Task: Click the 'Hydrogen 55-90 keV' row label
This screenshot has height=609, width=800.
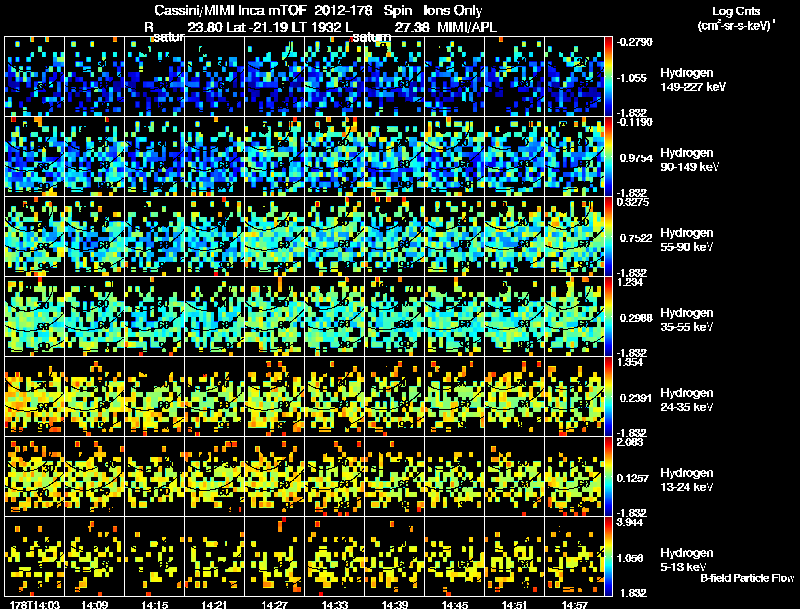Action: pyautogui.click(x=687, y=240)
